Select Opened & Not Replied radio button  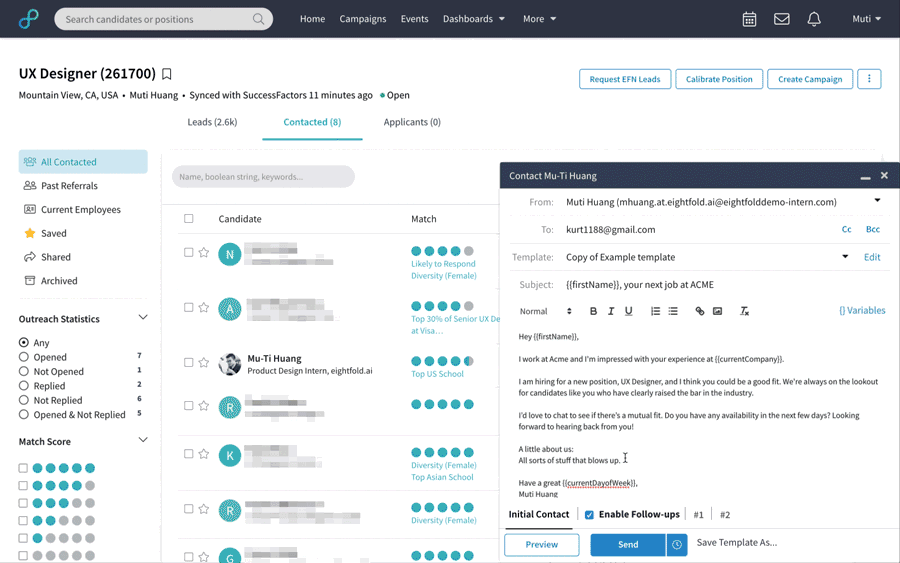click(24, 414)
